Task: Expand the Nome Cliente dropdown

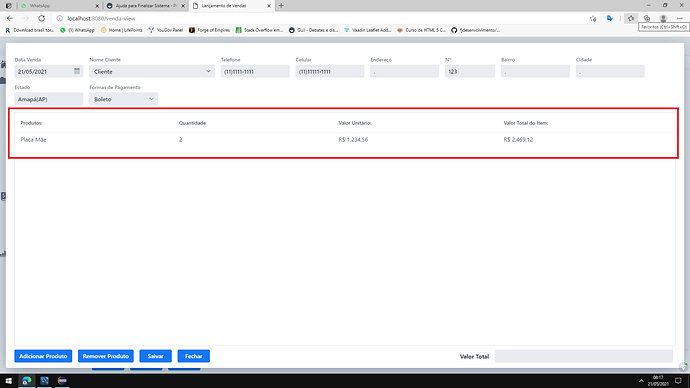Action: coord(152,71)
